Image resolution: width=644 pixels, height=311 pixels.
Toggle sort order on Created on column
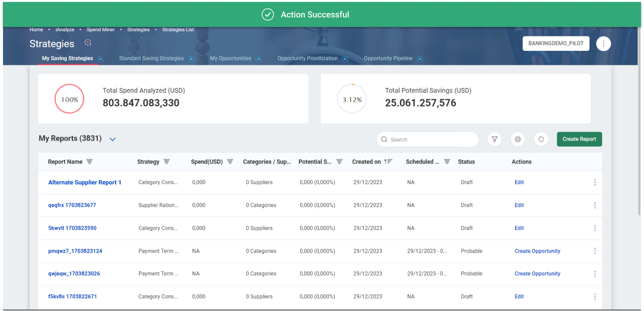[388, 161]
